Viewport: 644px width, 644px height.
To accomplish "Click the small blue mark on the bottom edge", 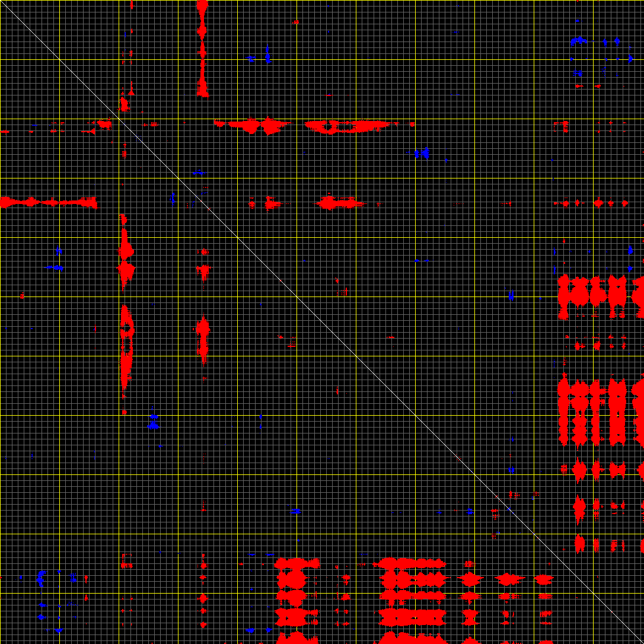I will click(250, 630).
